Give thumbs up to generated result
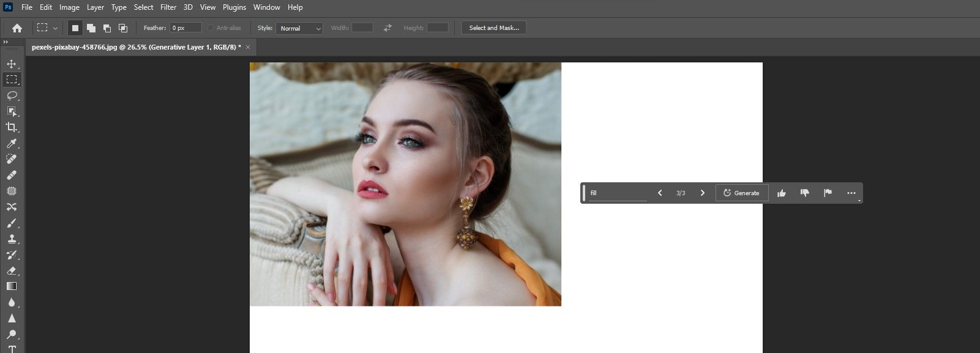This screenshot has height=353, width=980. tap(782, 193)
